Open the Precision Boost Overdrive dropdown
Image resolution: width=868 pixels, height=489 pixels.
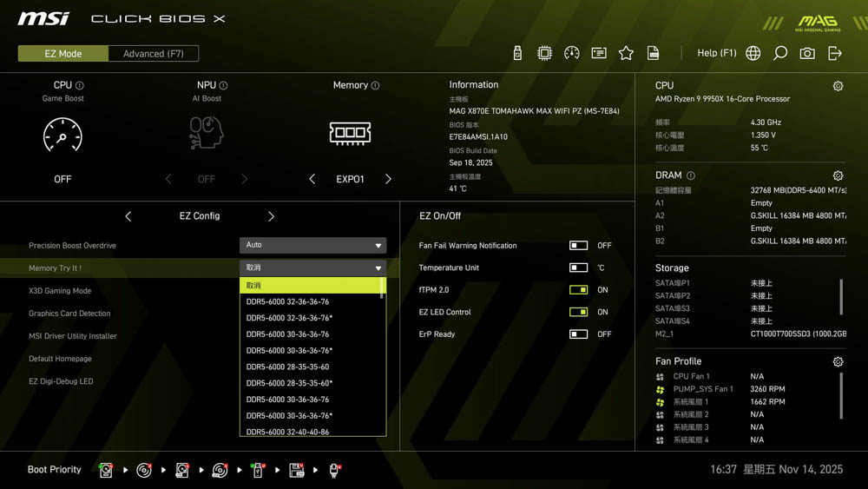tap(312, 246)
